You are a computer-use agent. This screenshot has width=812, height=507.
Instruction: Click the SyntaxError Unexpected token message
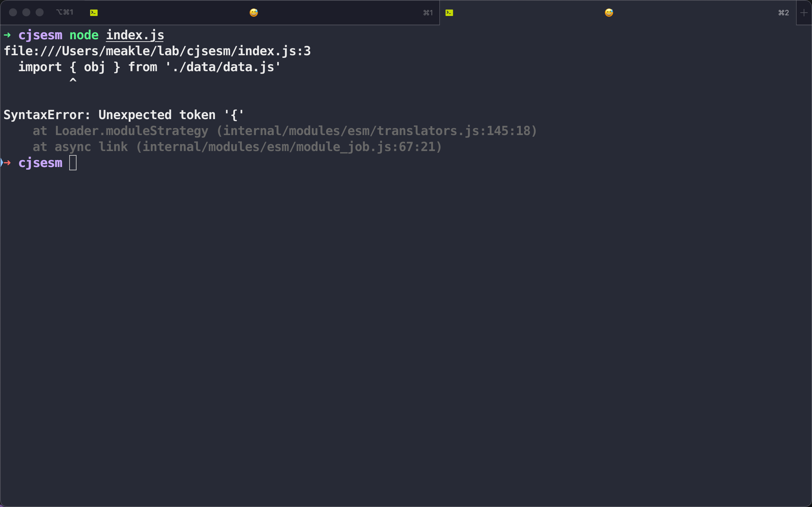123,115
